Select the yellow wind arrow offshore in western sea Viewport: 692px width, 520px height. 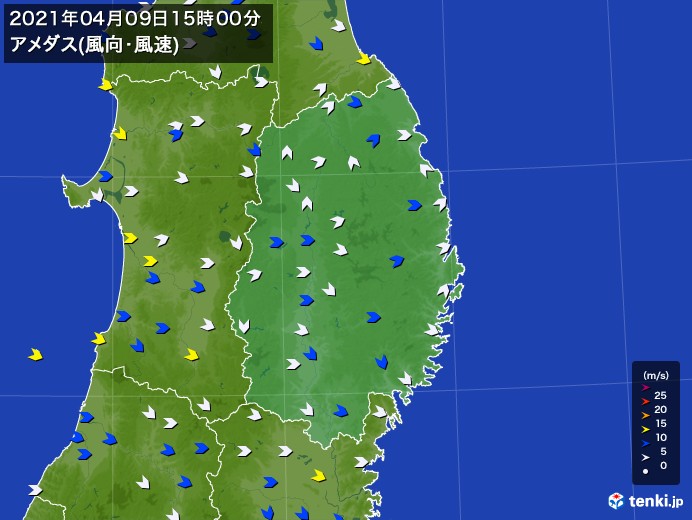point(36,354)
